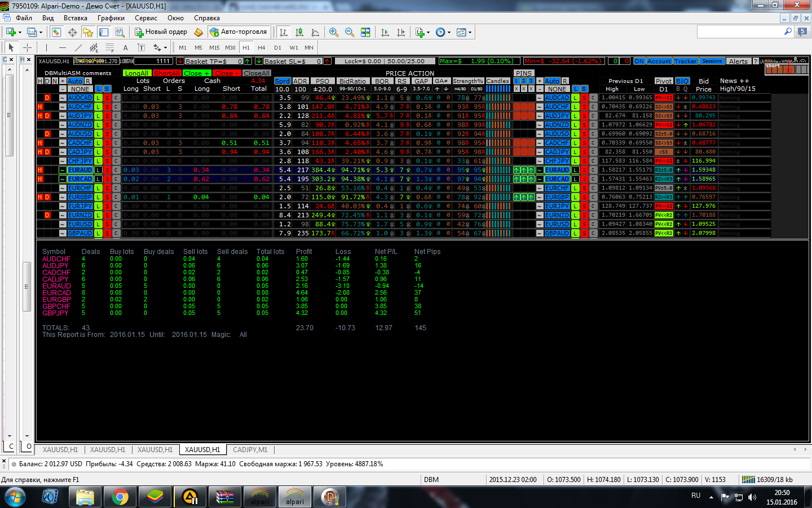The height and width of the screenshot is (508, 812).
Task: Open Data Window crosshair-circle icon
Action: (x=72, y=32)
